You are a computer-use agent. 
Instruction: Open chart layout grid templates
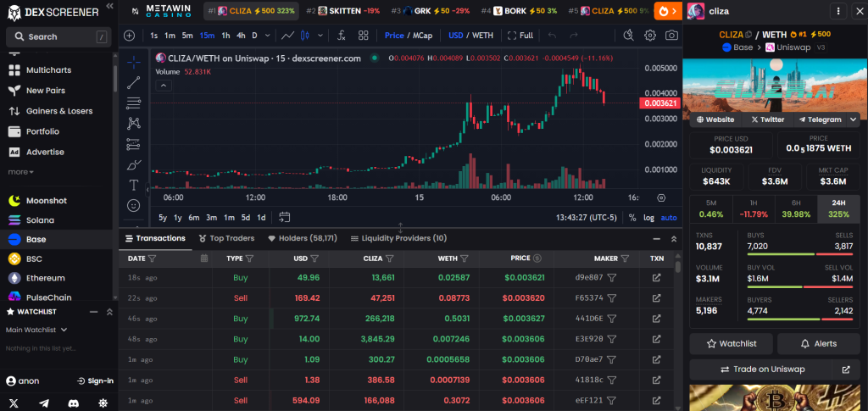click(x=363, y=36)
